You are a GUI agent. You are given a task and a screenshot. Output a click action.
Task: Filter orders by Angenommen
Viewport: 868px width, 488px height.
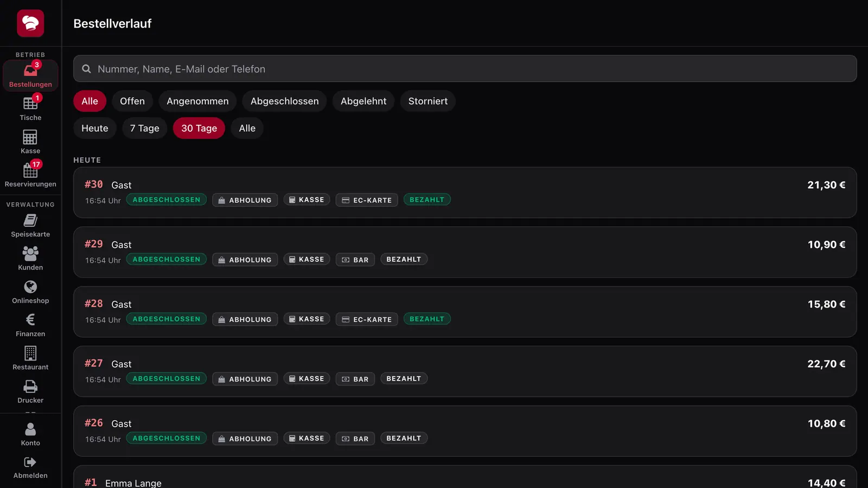click(197, 101)
